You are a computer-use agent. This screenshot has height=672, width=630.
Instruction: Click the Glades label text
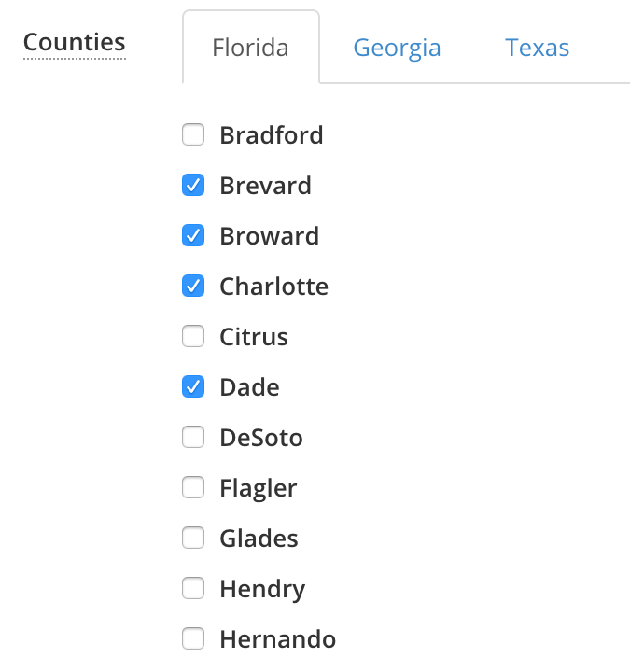pos(259,539)
